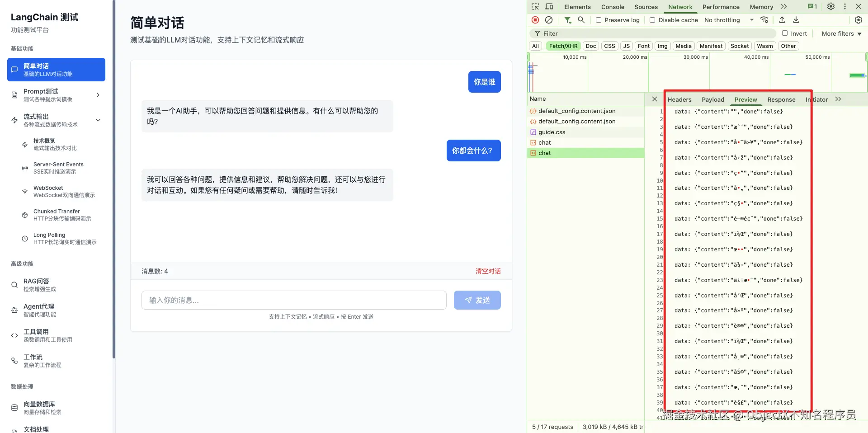Toggle the Font filter chip
The image size is (868, 433).
tap(644, 46)
